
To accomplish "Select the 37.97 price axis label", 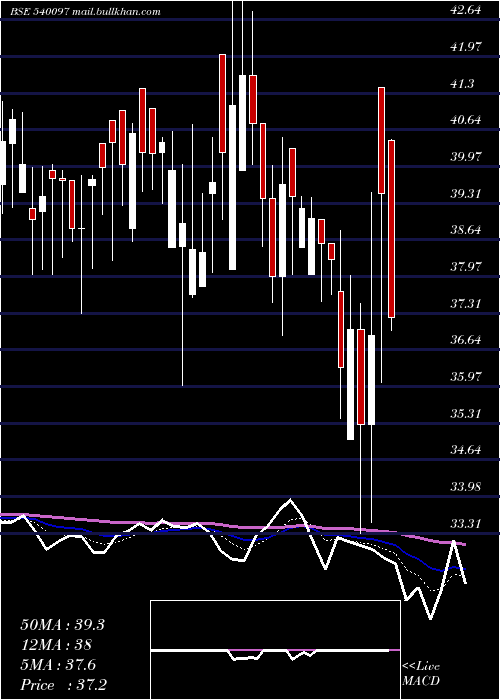I will coord(466,267).
